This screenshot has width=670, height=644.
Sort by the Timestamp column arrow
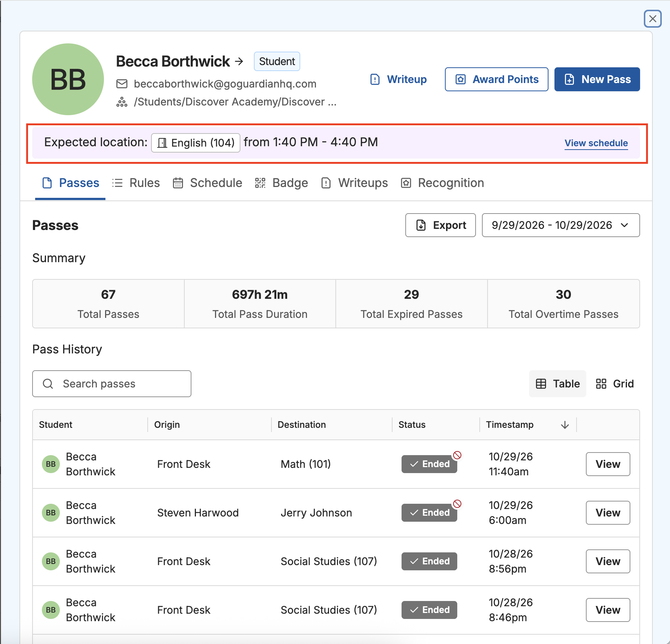[565, 425]
